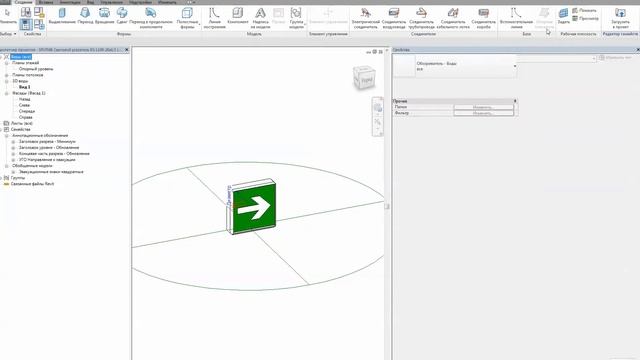Pick the Сдвиг sweep tool
The height and width of the screenshot is (360, 640).
122,16
